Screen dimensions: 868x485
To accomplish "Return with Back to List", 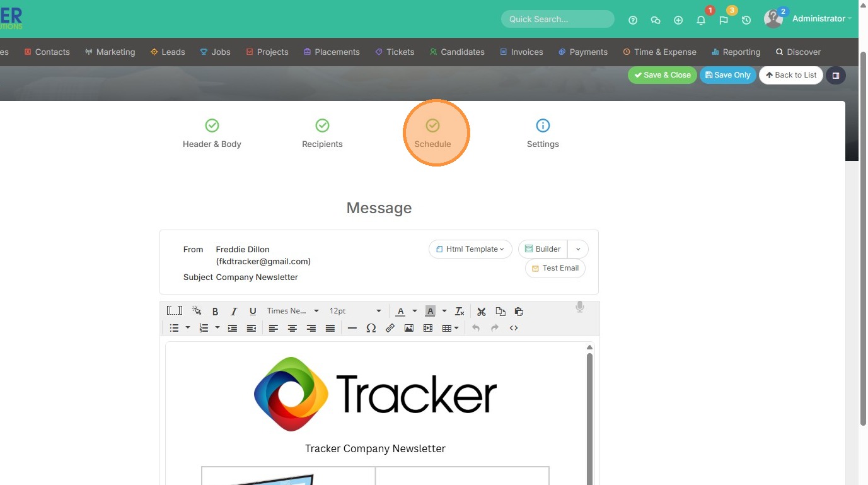I will 791,75.
